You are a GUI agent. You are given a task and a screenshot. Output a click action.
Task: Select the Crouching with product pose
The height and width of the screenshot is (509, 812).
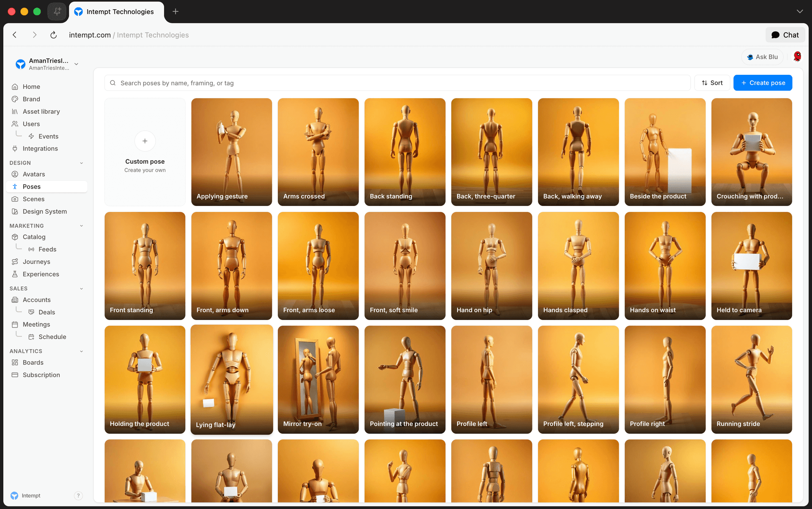pos(752,152)
